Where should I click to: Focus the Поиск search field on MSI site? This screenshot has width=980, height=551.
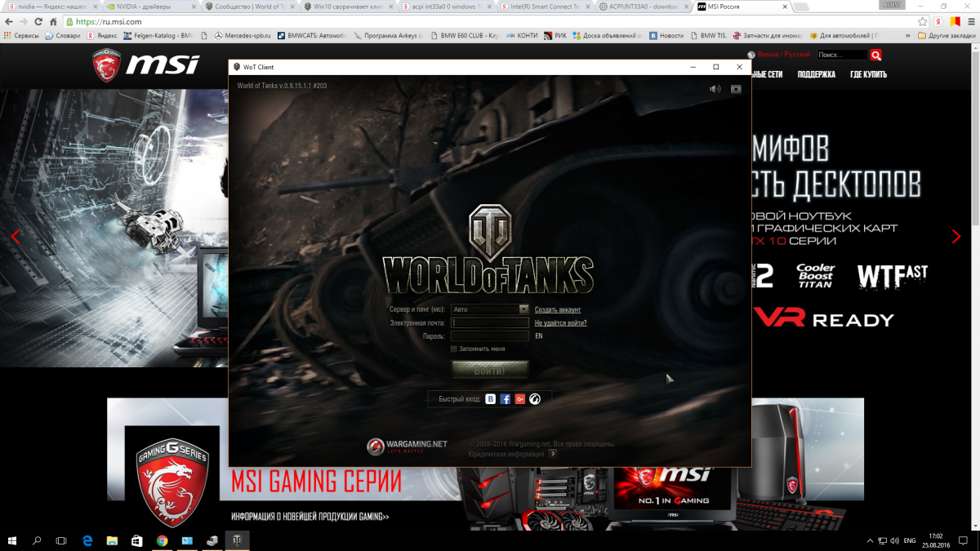tap(841, 55)
